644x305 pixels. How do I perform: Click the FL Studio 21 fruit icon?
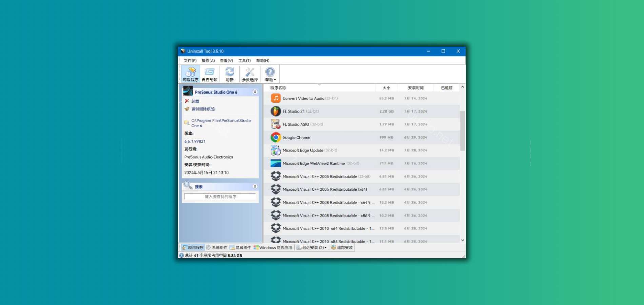tap(276, 111)
